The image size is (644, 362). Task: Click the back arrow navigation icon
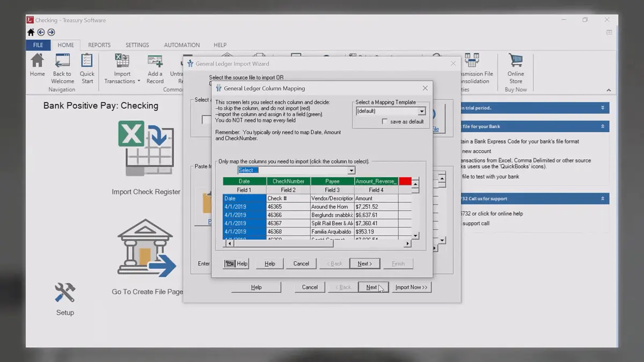point(41,32)
